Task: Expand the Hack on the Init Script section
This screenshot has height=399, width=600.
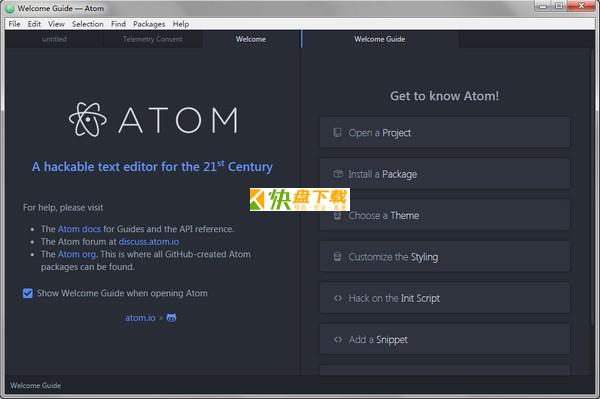Action: pyautogui.click(x=445, y=298)
